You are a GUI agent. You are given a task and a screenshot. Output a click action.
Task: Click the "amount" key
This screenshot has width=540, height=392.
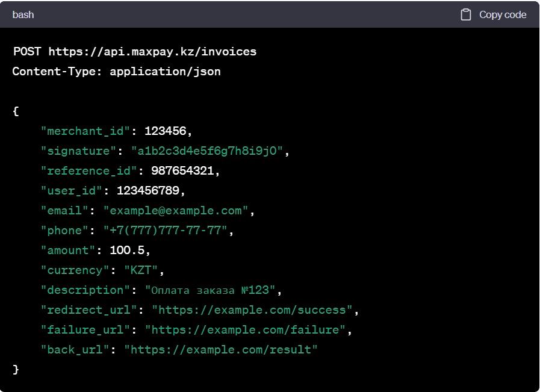68,250
